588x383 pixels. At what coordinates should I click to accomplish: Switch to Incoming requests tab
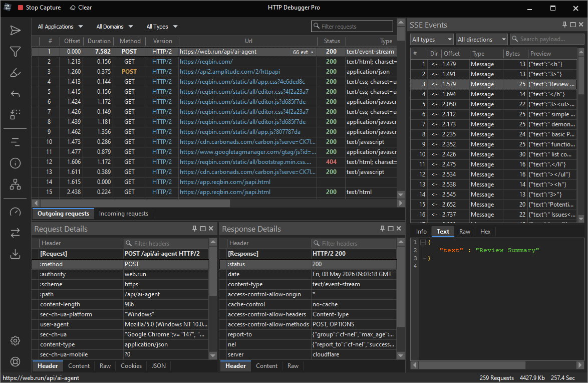[123, 214]
